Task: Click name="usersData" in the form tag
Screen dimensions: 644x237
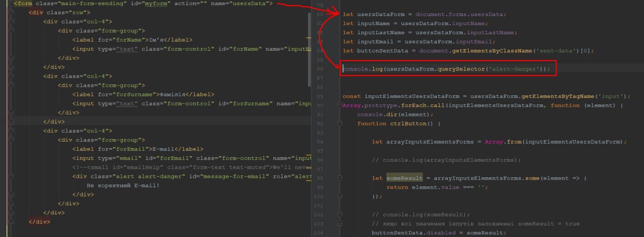Action: coord(240,4)
